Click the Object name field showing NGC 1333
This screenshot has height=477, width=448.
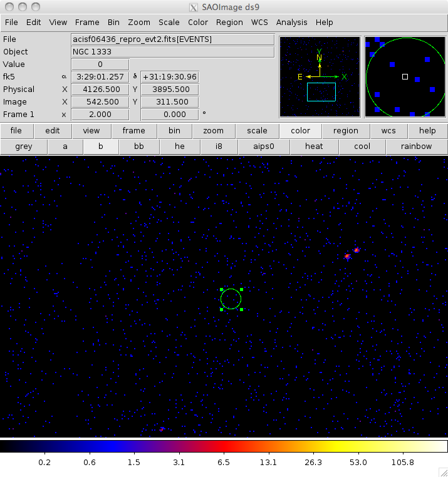pos(173,52)
